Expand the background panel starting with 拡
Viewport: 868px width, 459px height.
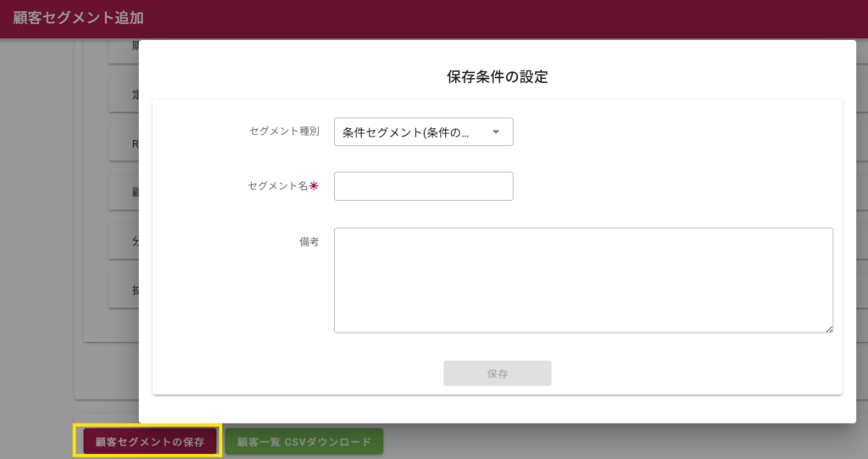124,290
